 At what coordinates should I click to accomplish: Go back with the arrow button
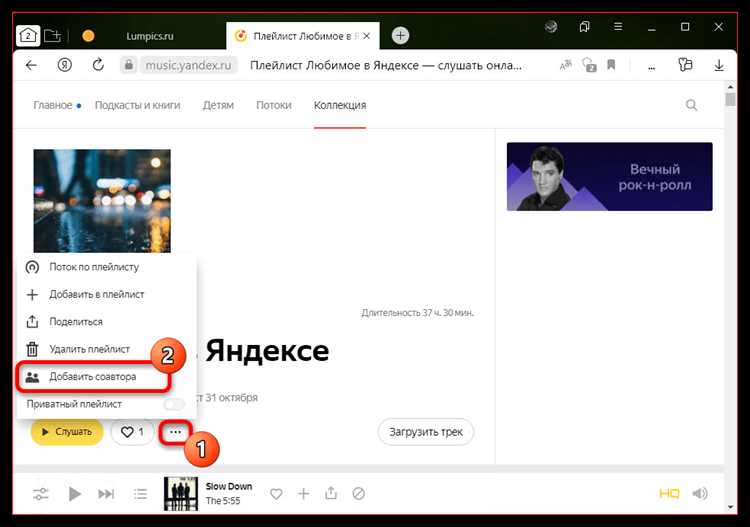(31, 65)
